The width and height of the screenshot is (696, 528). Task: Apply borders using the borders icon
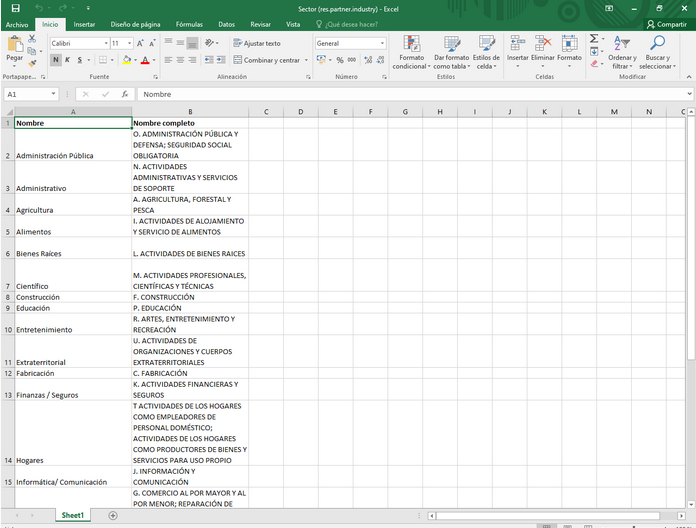click(103, 60)
